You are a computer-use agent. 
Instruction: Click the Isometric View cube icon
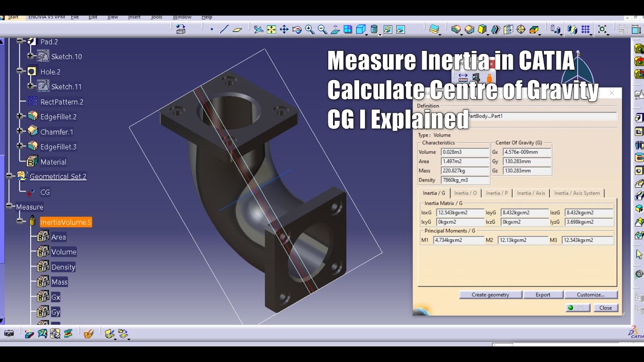[x=360, y=30]
